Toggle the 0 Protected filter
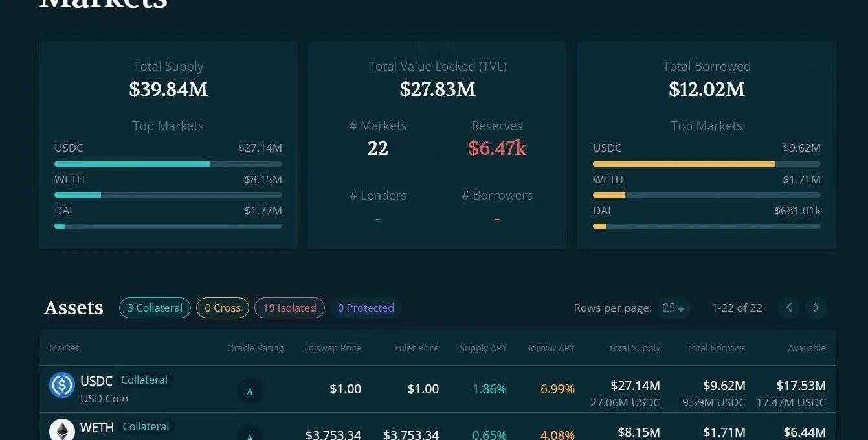Viewport: 868px width, 440px height. (366, 308)
